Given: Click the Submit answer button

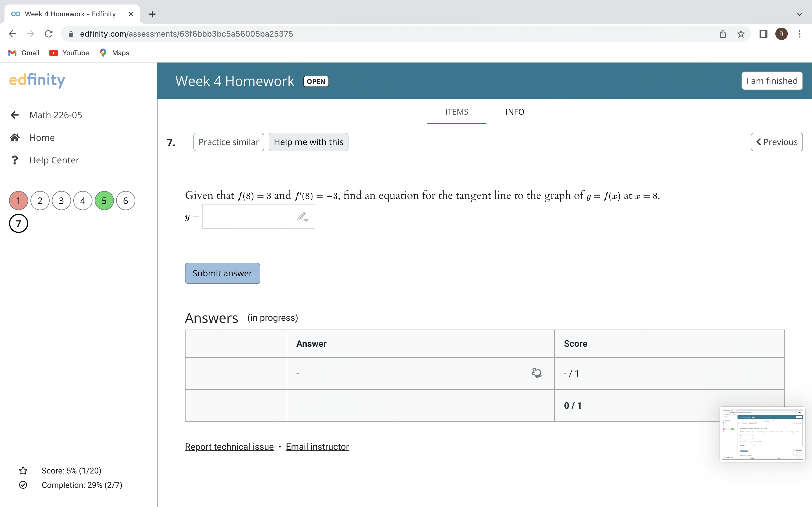Looking at the screenshot, I should coord(222,273).
